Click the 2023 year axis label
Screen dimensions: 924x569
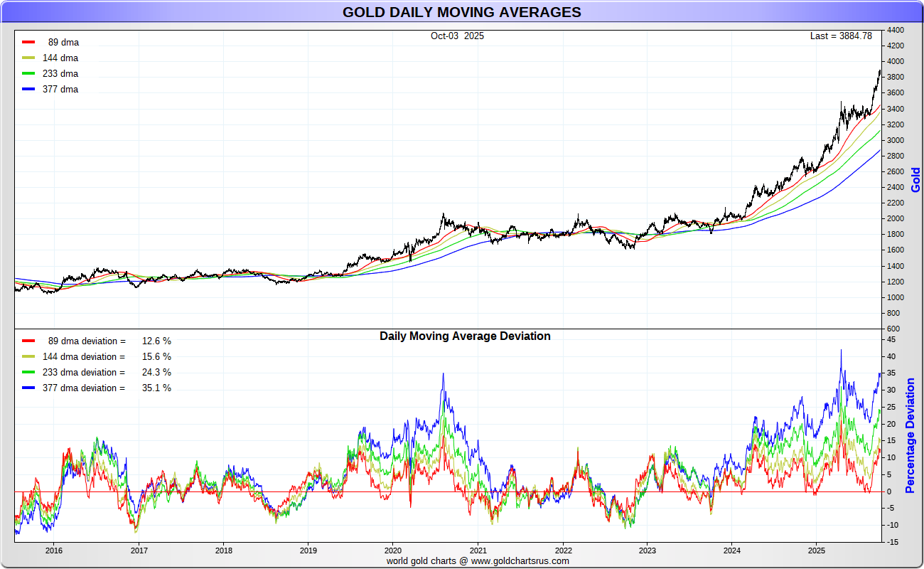click(648, 551)
